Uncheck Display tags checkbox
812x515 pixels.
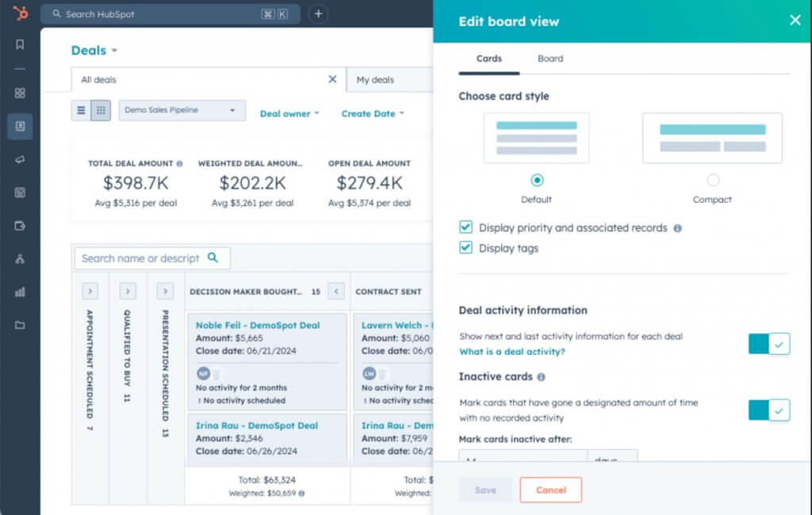(x=465, y=248)
